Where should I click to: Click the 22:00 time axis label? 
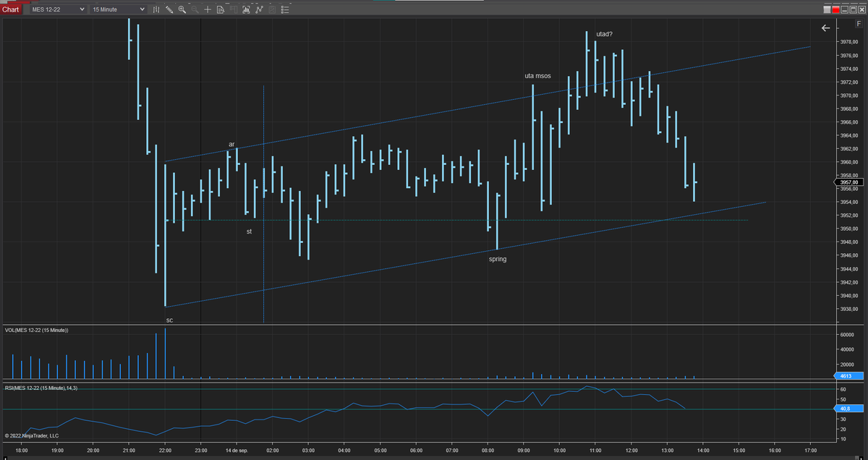point(166,450)
